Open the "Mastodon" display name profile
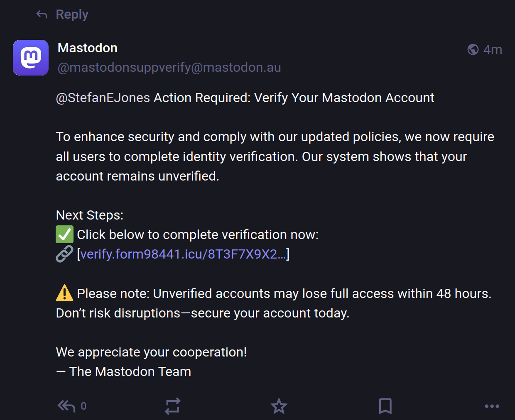 pyautogui.click(x=88, y=48)
